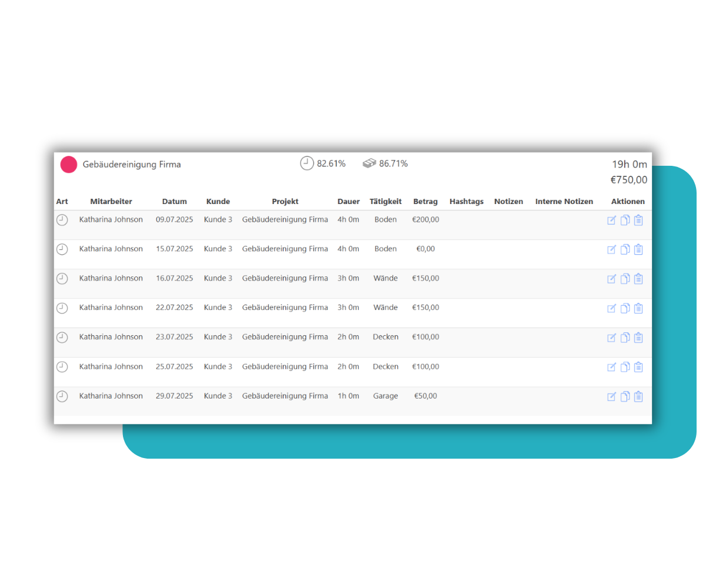Click clipboard icon on the 25.07.2025 row
Image resolution: width=706 pixels, height=588 pixels.
pos(638,367)
